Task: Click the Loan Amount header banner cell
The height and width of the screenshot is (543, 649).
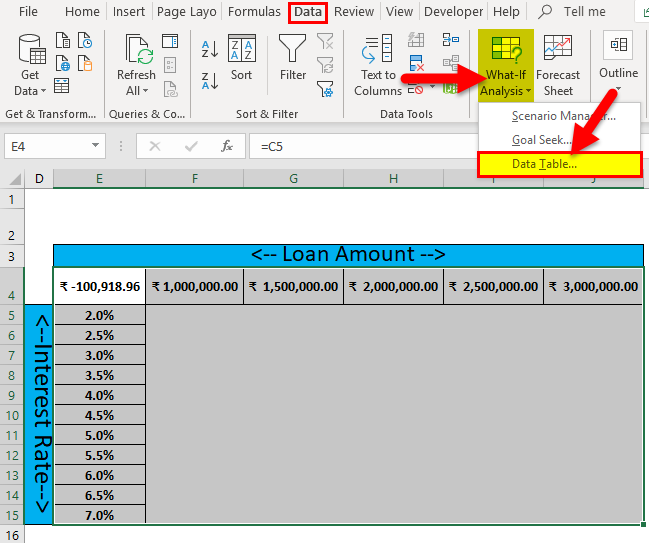Action: coord(349,255)
